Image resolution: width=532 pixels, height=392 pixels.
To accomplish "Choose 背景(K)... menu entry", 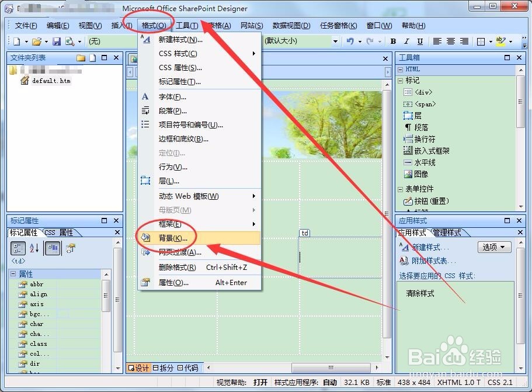I will pos(200,238).
